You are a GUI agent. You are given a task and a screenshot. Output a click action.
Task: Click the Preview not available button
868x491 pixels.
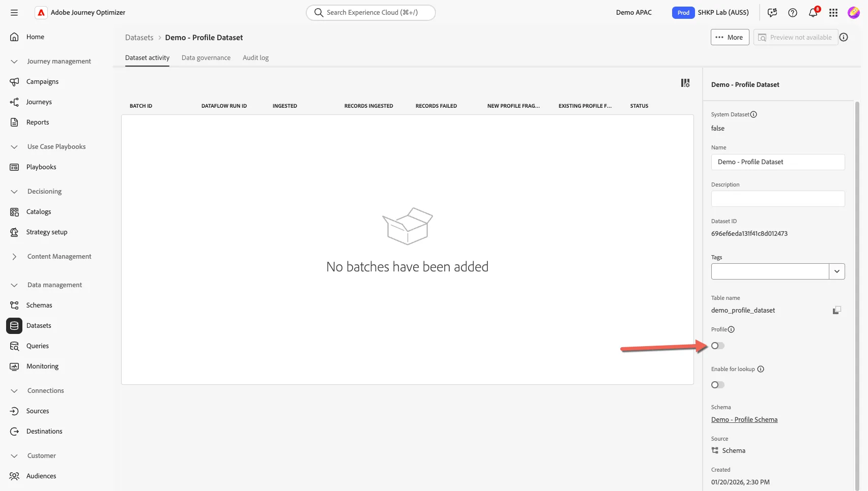tap(795, 37)
